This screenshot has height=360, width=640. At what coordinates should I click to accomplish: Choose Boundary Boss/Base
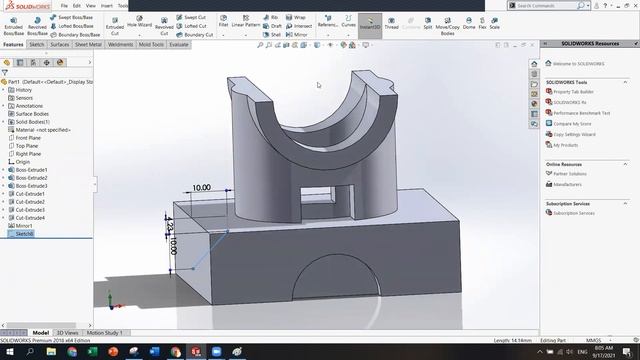tap(75, 35)
